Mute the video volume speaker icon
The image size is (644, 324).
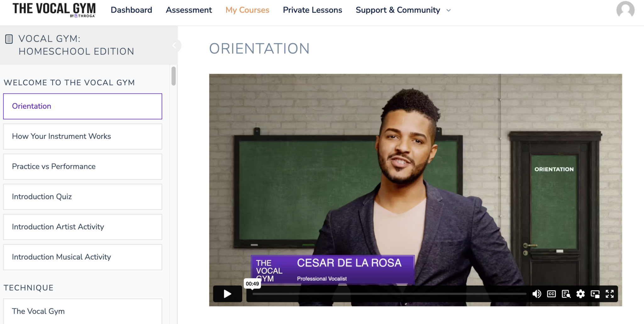pos(537,294)
